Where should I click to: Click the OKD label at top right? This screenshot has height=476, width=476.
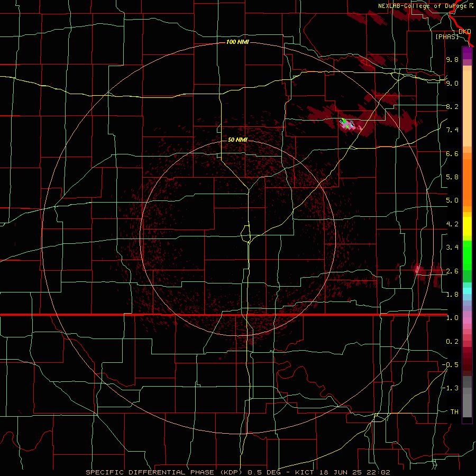pos(464,31)
